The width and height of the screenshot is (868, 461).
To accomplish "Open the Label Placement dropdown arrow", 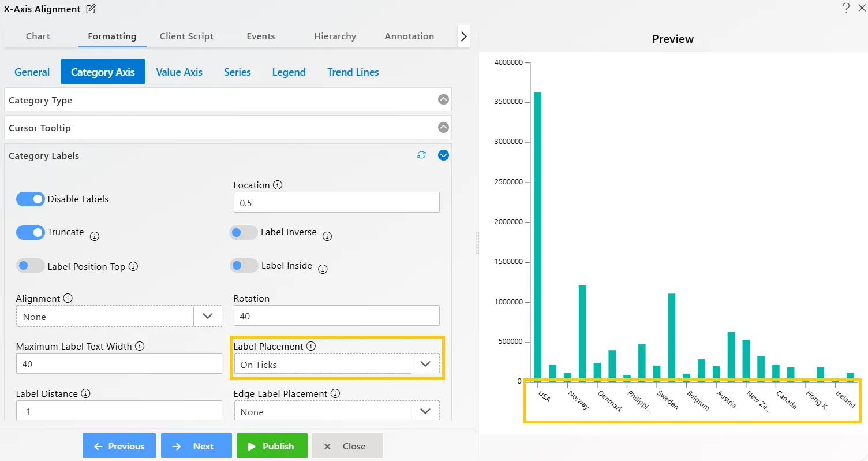I will pyautogui.click(x=425, y=364).
